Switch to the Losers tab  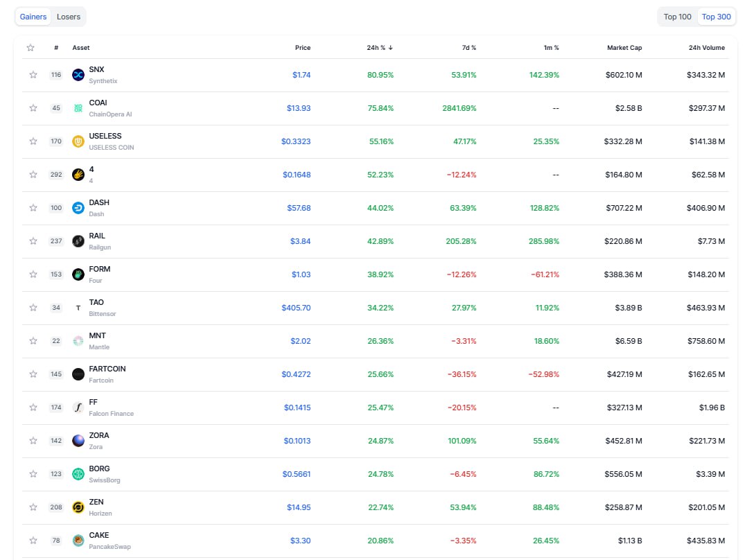[69, 17]
